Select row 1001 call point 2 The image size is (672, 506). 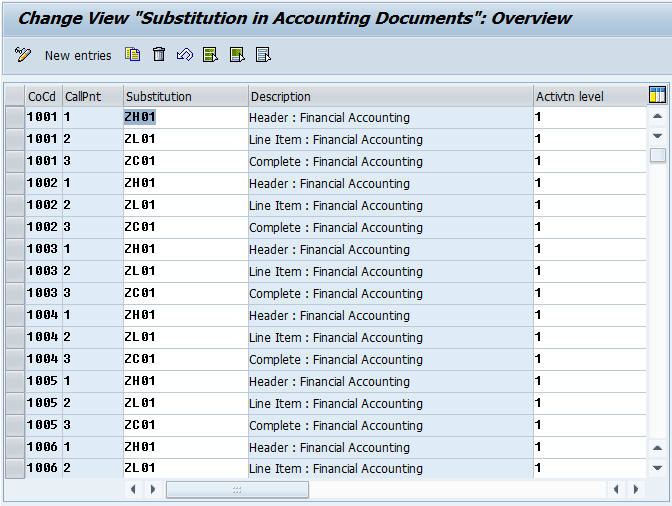click(x=15, y=139)
